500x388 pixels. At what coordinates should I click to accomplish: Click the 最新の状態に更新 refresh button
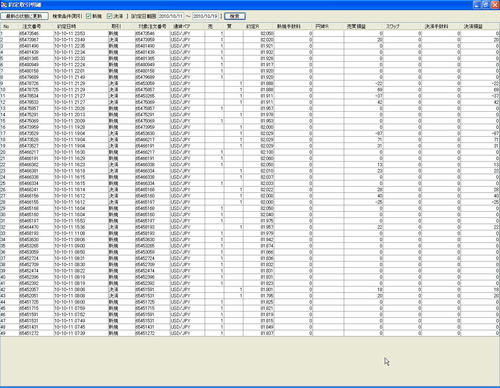coord(24,16)
